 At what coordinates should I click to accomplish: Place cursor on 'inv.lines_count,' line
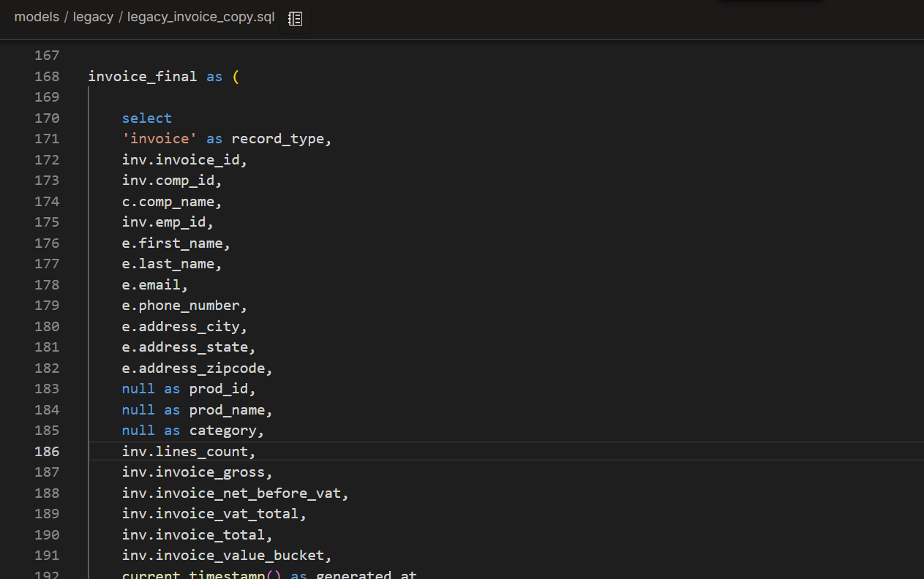189,451
